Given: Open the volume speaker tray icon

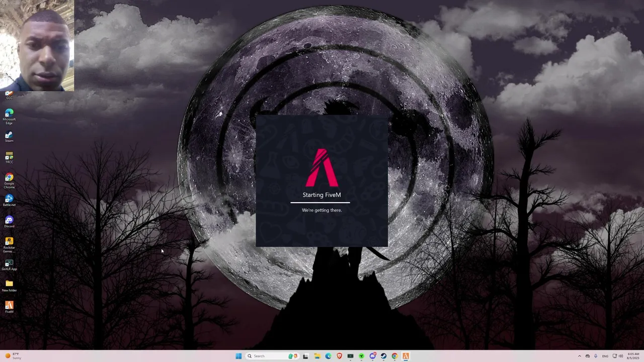Looking at the screenshot, I should click(x=621, y=356).
